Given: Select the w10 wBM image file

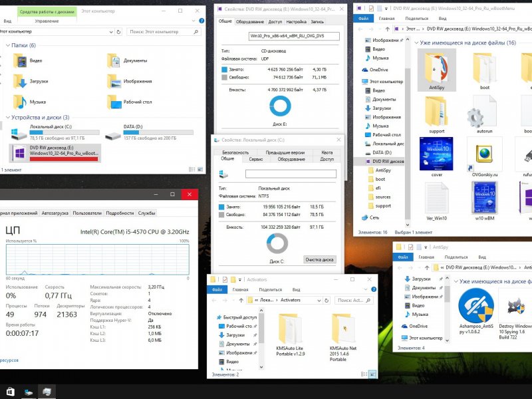Looking at the screenshot, I should (x=485, y=201).
